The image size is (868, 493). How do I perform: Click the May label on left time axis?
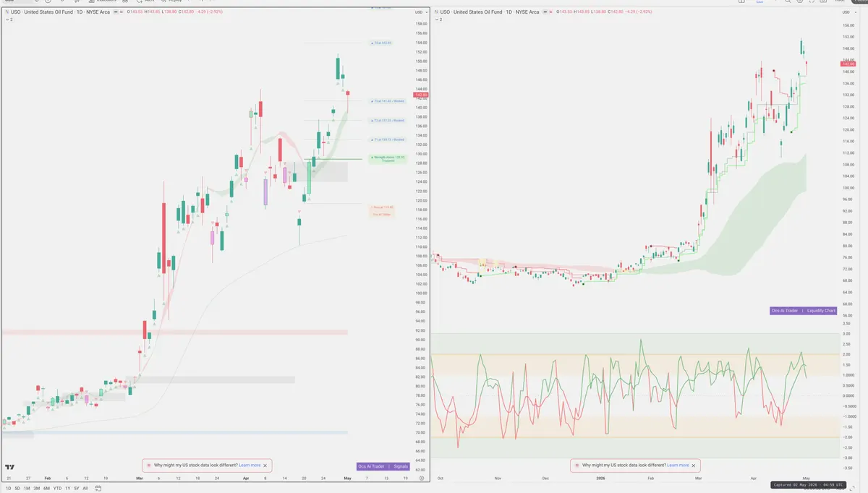point(347,479)
